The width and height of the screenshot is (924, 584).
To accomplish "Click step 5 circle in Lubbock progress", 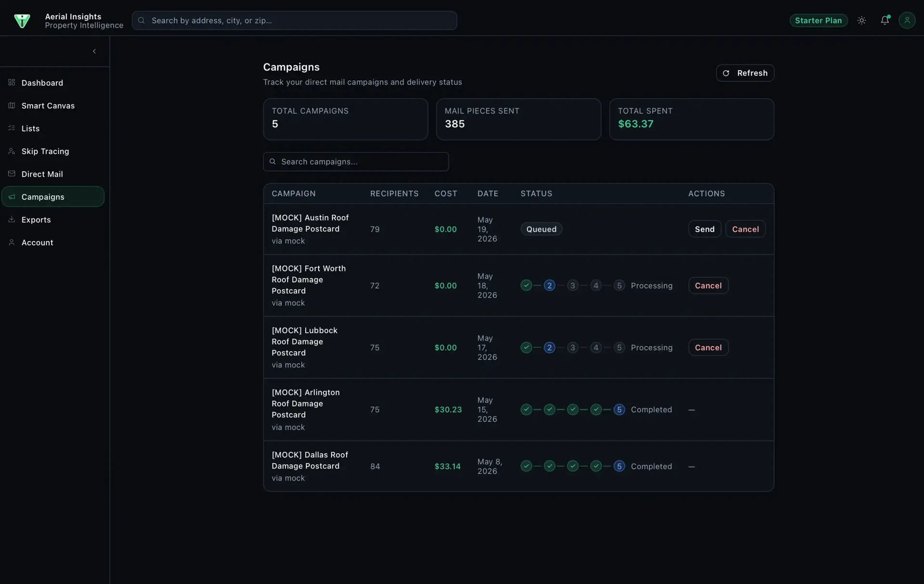I will [x=619, y=347].
